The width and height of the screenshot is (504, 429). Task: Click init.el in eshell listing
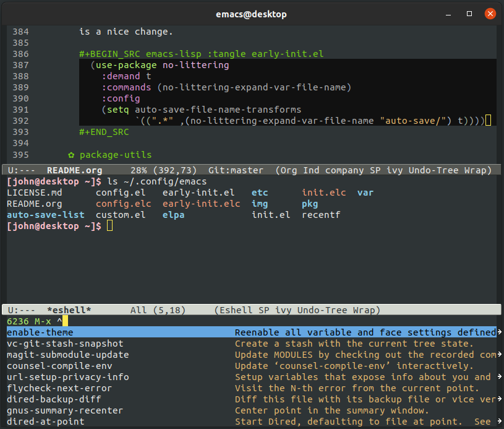271,215
